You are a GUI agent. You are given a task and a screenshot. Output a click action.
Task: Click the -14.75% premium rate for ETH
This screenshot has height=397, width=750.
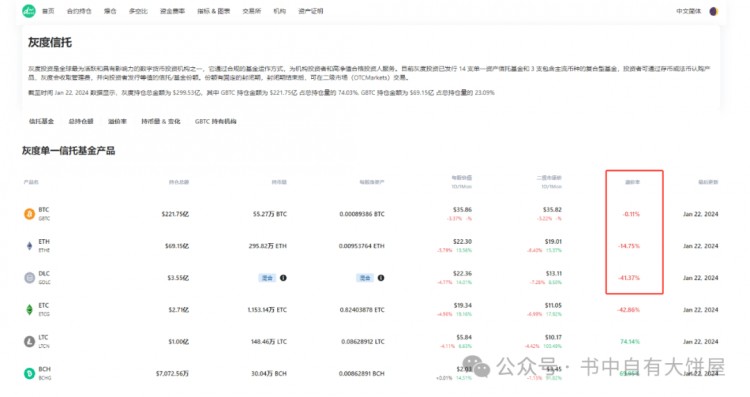(x=629, y=246)
